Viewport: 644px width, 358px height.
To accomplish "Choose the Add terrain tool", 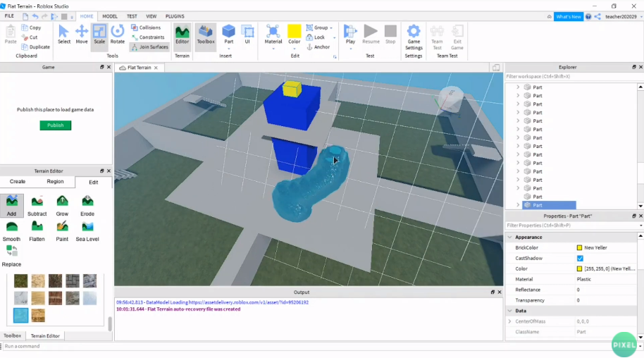I will pos(11,206).
